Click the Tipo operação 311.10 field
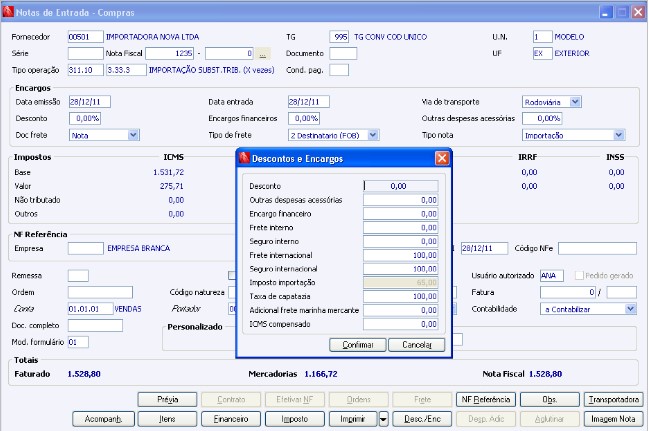The width and height of the screenshot is (649, 431). pyautogui.click(x=85, y=70)
